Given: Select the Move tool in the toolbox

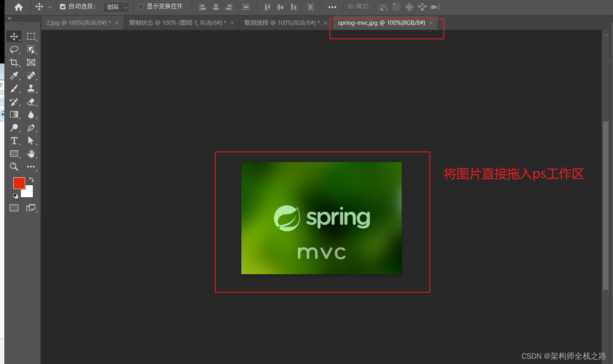Looking at the screenshot, I should point(14,36).
